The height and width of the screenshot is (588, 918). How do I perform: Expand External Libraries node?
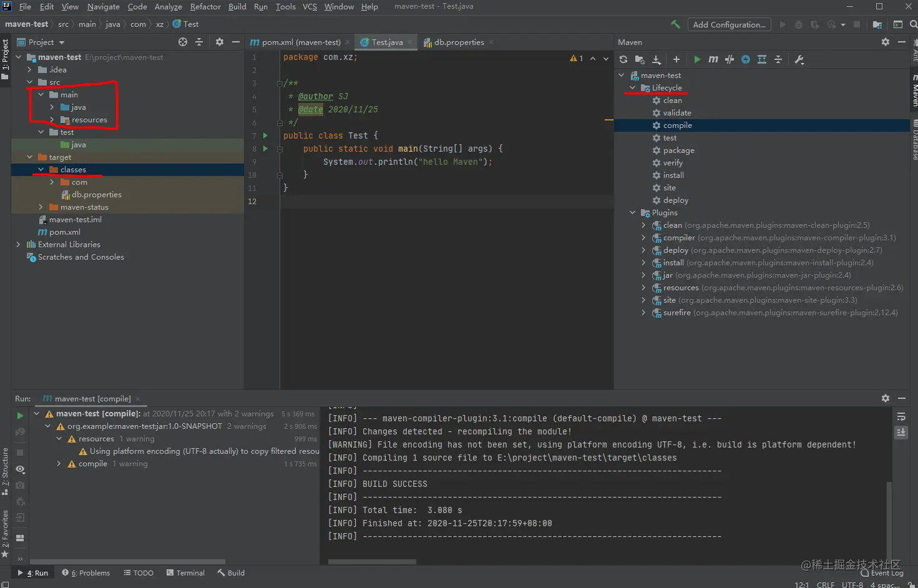[x=18, y=244]
